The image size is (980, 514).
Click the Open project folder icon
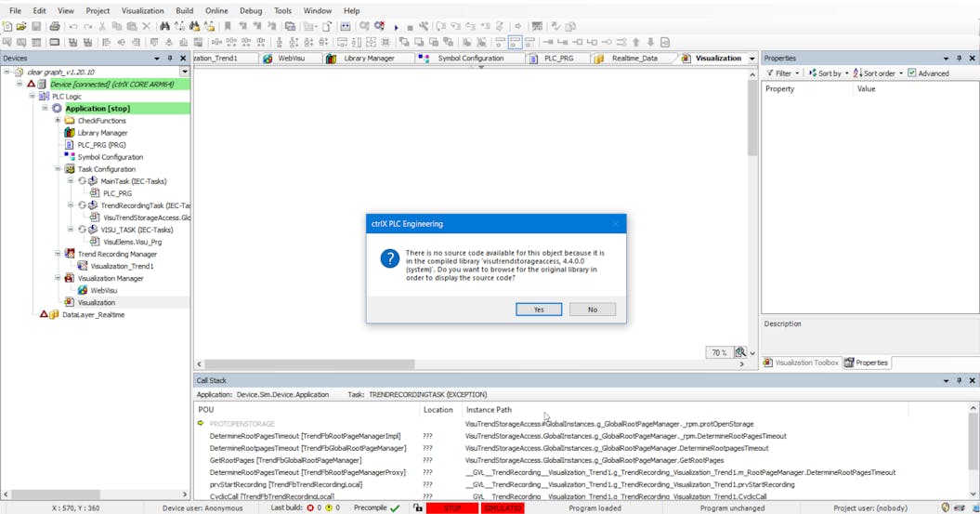pyautogui.click(x=21, y=27)
